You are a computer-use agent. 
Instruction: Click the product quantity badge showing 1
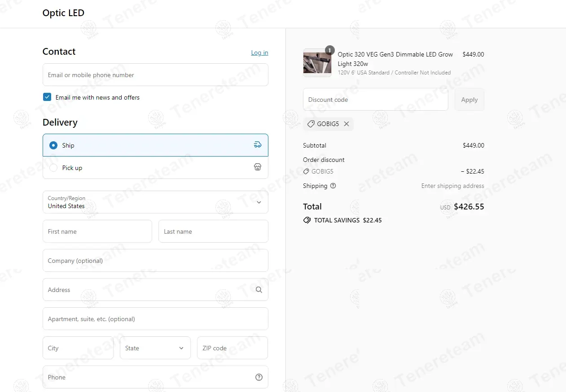[x=330, y=50]
